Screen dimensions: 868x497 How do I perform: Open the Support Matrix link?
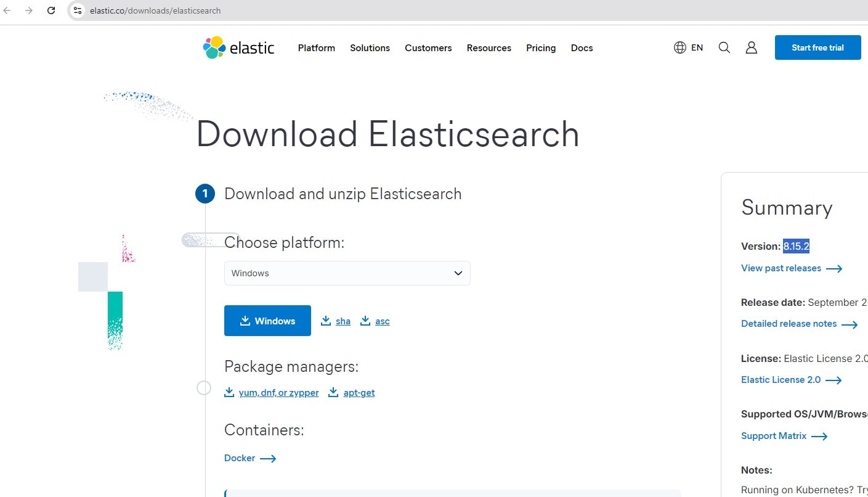774,436
